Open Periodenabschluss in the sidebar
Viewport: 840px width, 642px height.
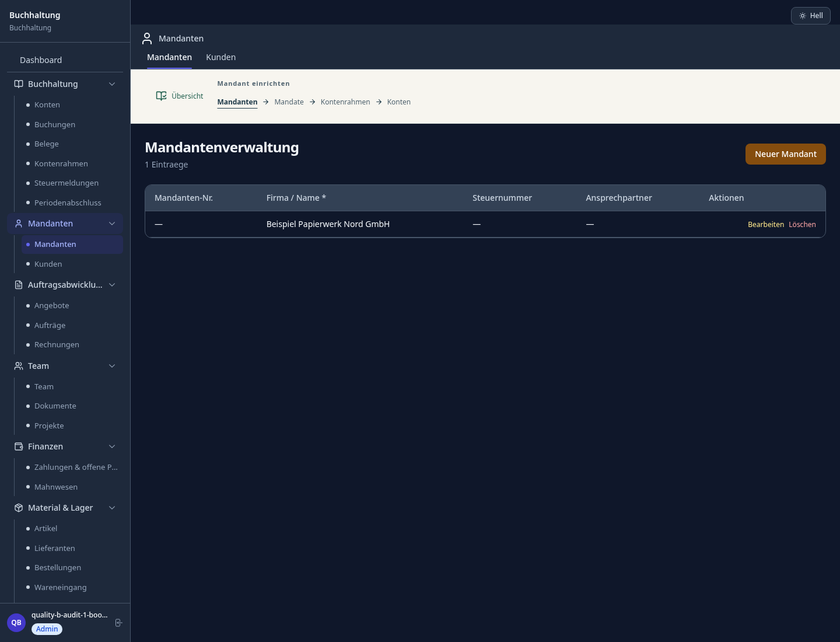[72, 203]
